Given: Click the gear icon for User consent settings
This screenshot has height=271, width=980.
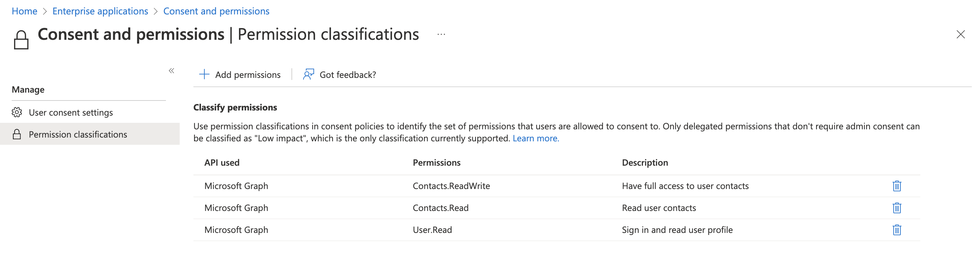Looking at the screenshot, I should (x=17, y=112).
